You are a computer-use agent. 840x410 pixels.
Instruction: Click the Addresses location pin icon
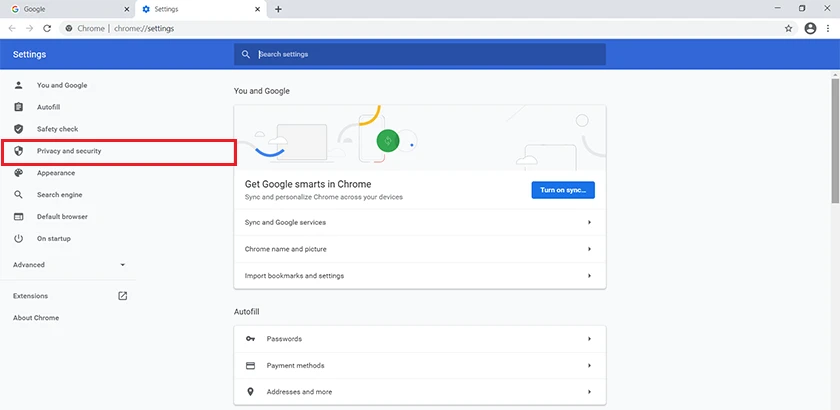[x=250, y=392]
